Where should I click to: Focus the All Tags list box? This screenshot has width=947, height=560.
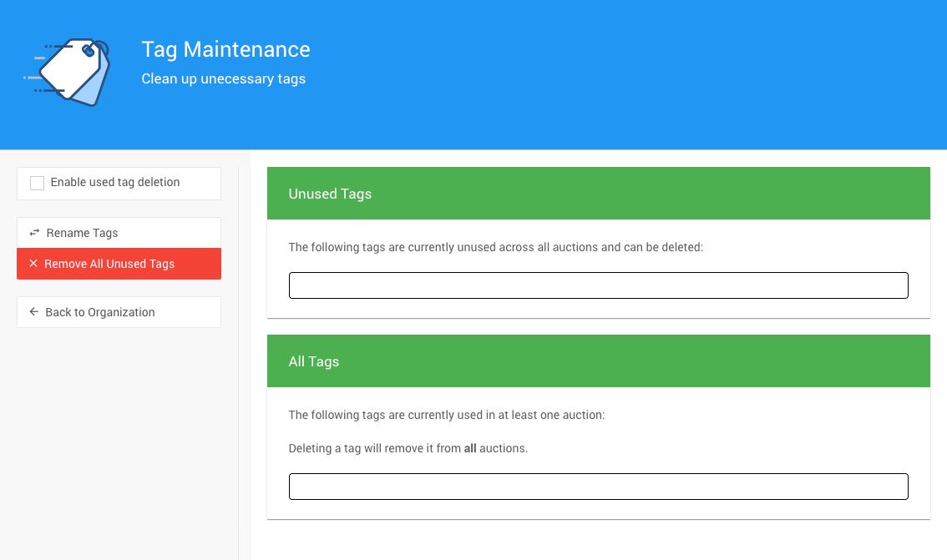pyautogui.click(x=598, y=487)
